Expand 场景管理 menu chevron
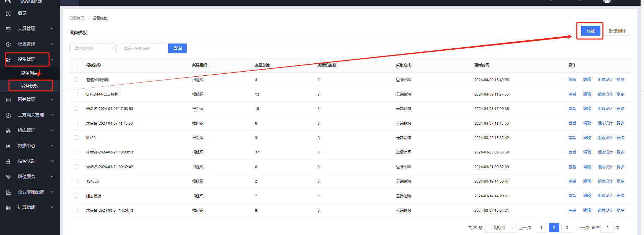The height and width of the screenshot is (235, 644). tap(52, 44)
